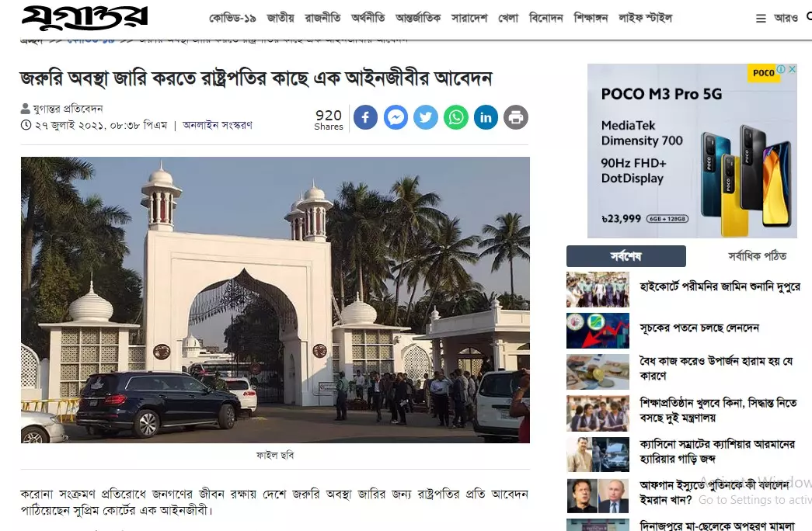Share article on Twitter

(x=426, y=117)
